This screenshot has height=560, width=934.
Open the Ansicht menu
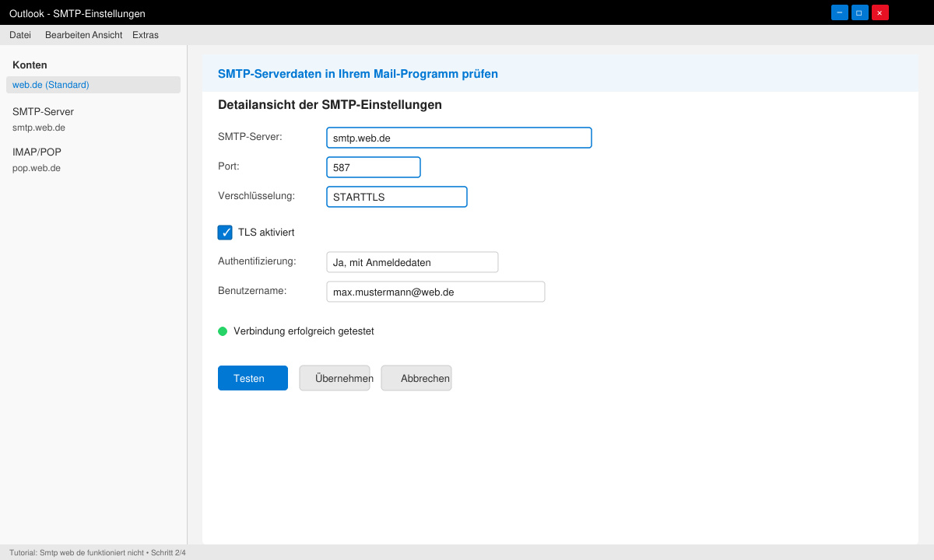pos(107,35)
